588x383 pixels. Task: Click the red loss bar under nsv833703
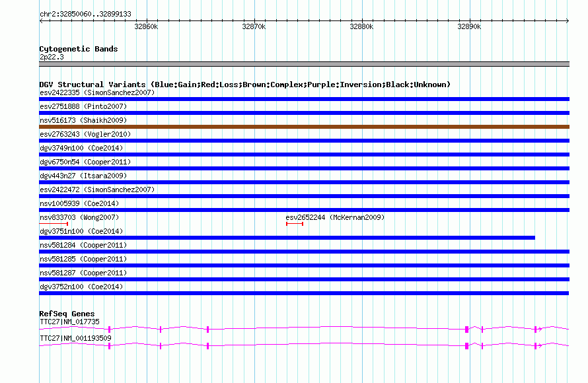pos(54,224)
